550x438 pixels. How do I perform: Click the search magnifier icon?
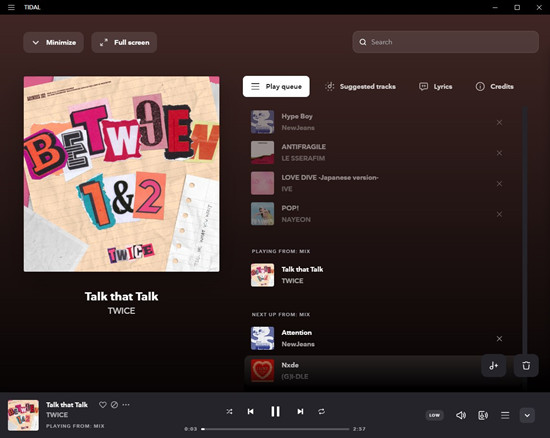(x=363, y=42)
